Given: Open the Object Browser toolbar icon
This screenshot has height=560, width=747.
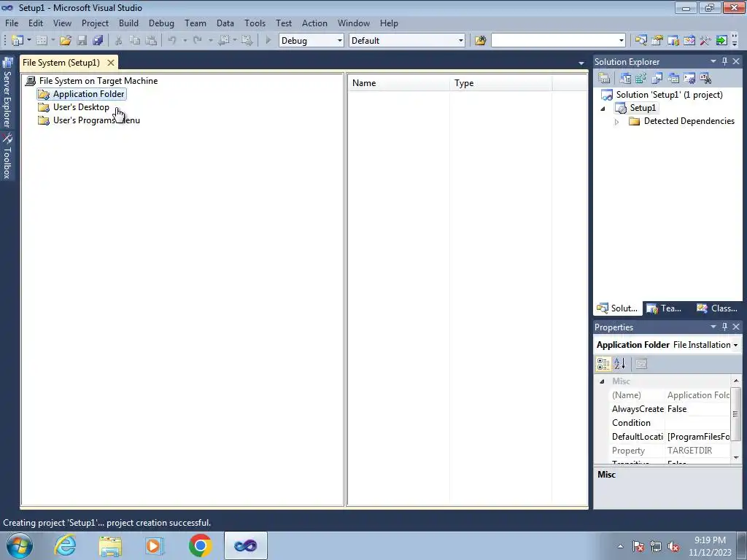Looking at the screenshot, I should pyautogui.click(x=689, y=41).
